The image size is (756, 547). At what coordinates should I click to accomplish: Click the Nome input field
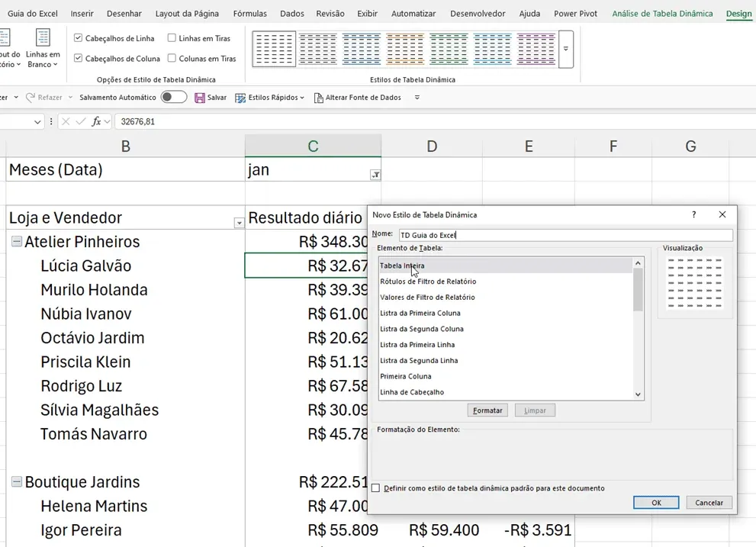point(565,235)
